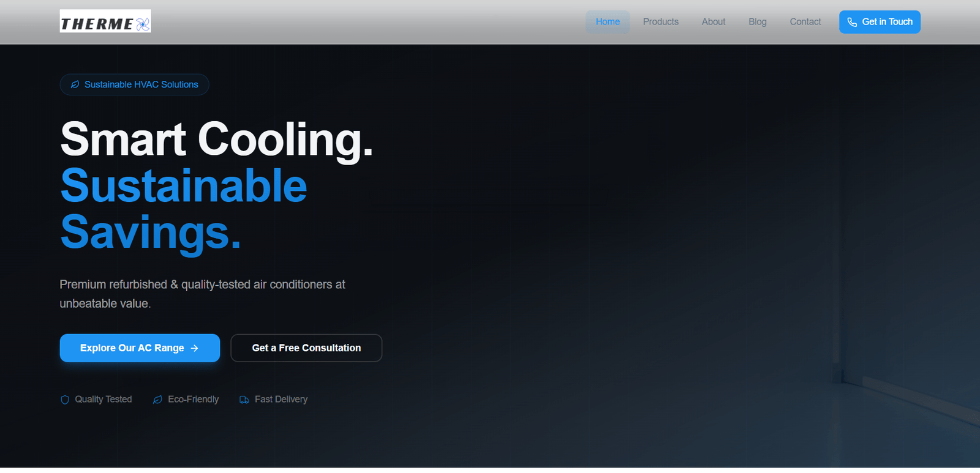980x473 pixels.
Task: Click the arrow icon in Explore Our AC Range
Action: pyautogui.click(x=195, y=348)
